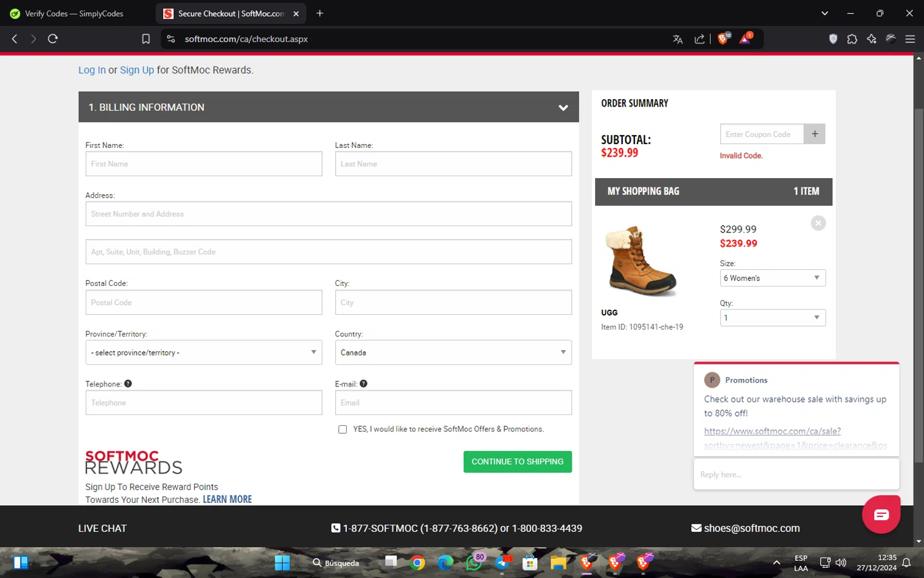The image size is (924, 578).
Task: Click the 1-877-SOFTMOC phone number
Action: coord(419,528)
